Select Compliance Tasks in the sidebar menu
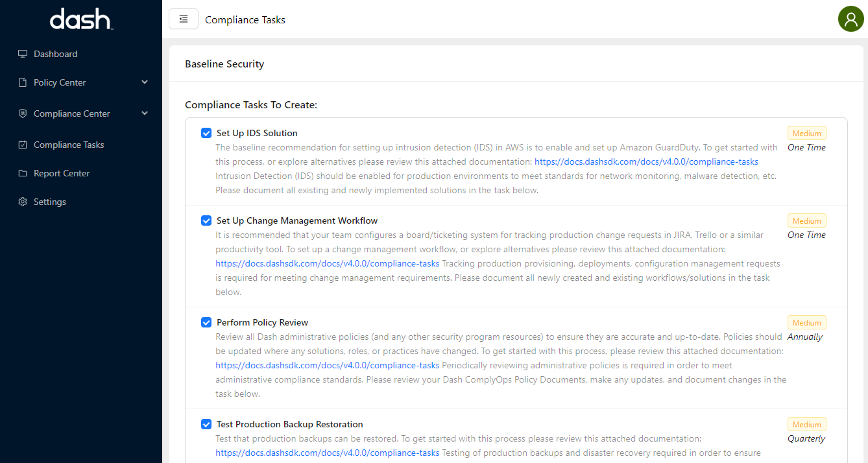This screenshot has width=868, height=463. 68,144
